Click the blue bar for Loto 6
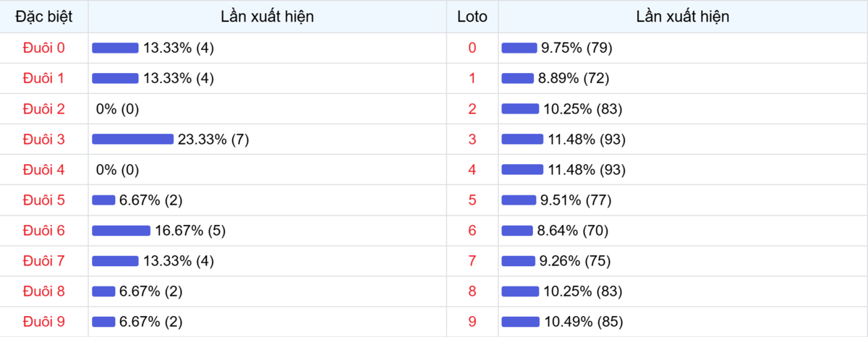This screenshot has width=868, height=337. tap(517, 230)
